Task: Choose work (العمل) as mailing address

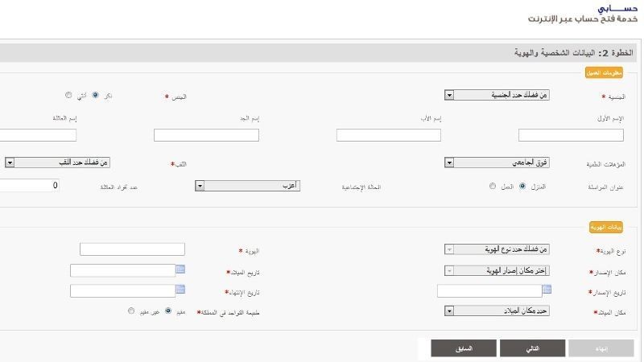Action: 493,186
